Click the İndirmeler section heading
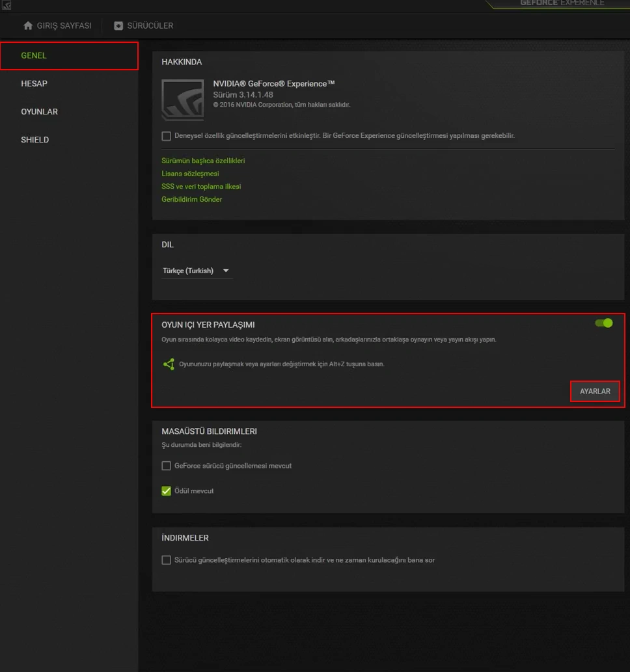 185,538
